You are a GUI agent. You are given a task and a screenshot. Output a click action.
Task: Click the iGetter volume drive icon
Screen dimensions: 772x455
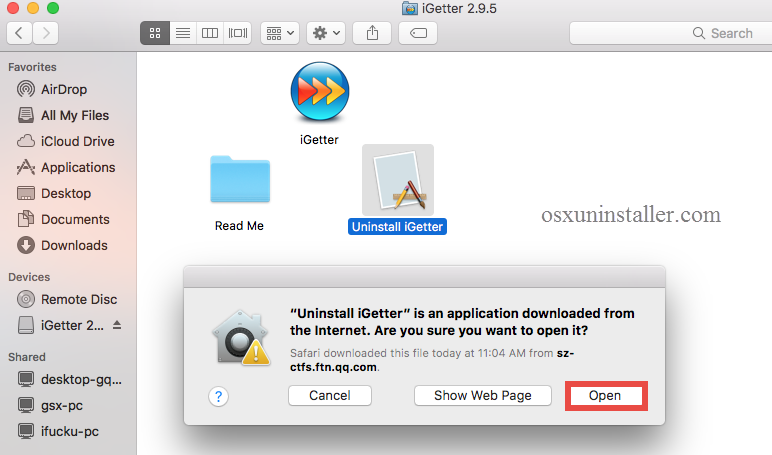point(26,325)
